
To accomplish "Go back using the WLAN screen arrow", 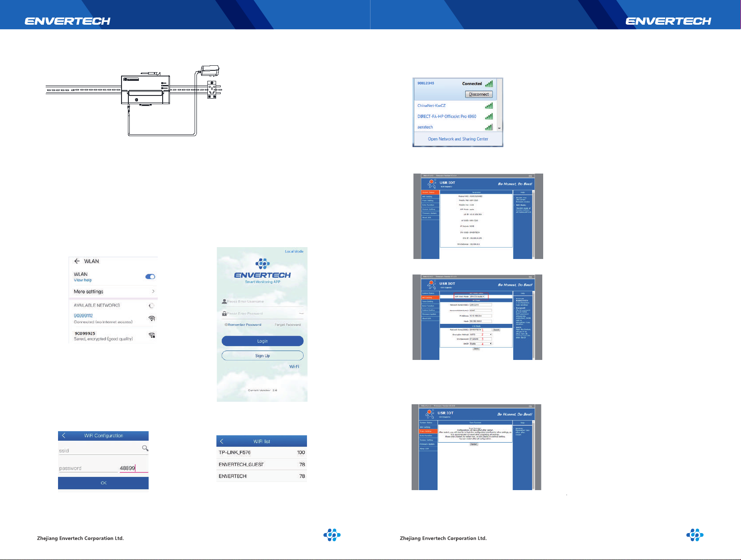I will click(x=77, y=261).
